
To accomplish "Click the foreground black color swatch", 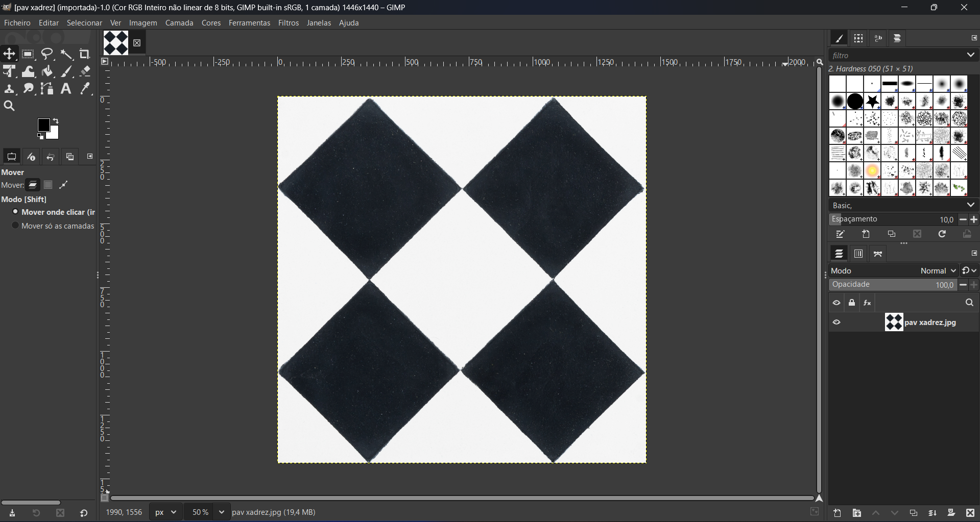I will [44, 126].
